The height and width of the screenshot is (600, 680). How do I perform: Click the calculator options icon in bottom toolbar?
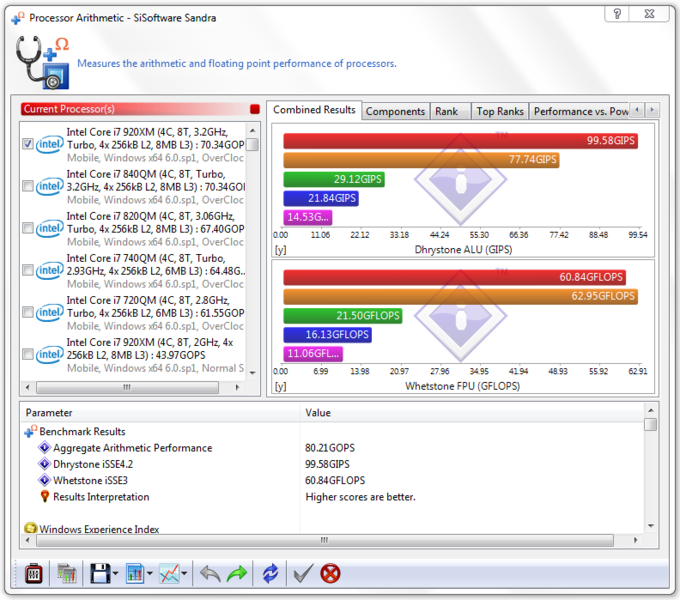(32, 573)
